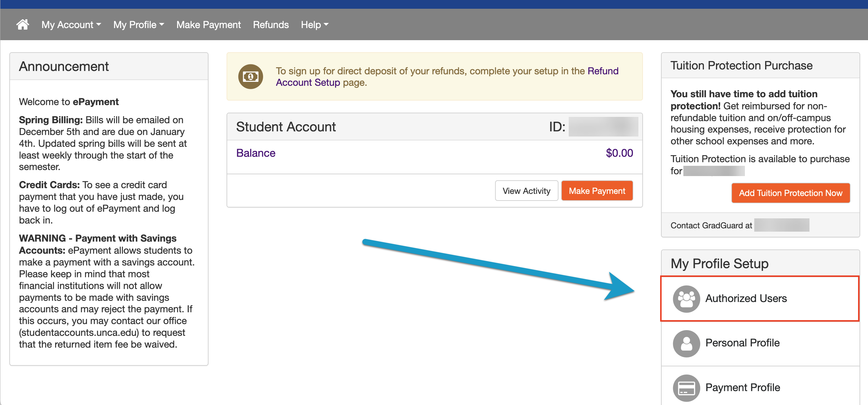
Task: Click the Personal Profile person icon
Action: tap(686, 343)
